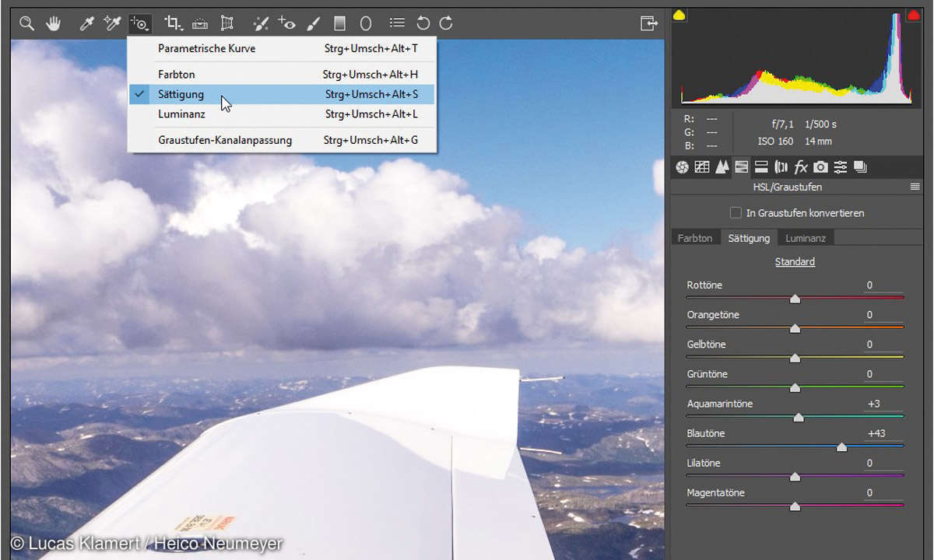Viewport: 934px width, 560px height.
Task: Click the Magentatöne value field
Action: 883,492
